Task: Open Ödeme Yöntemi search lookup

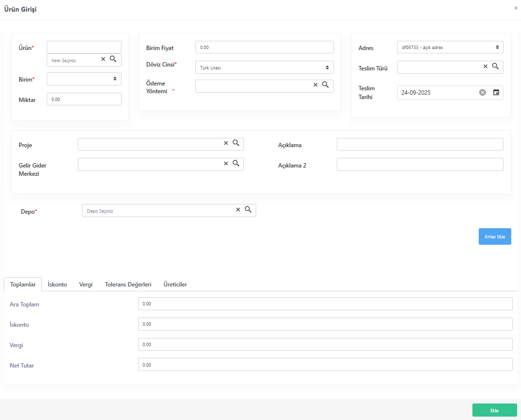Action: pyautogui.click(x=325, y=85)
